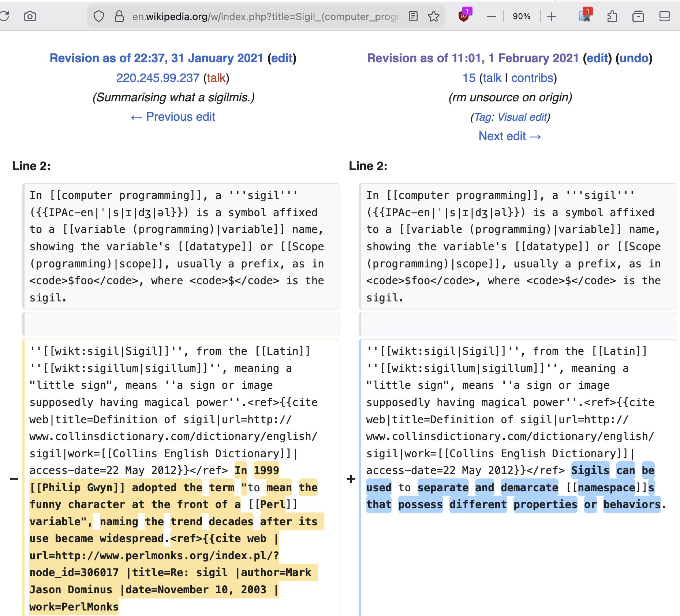
Task: Open 'contribs' link for user 15
Action: point(532,78)
